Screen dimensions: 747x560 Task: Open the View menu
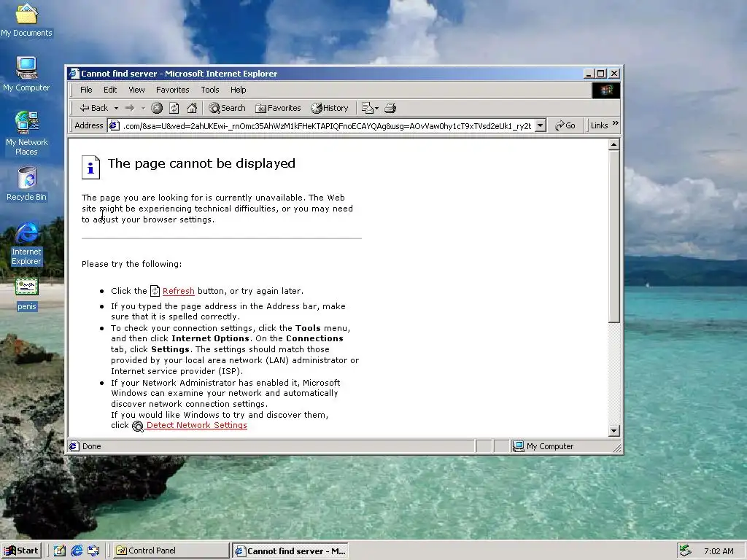[x=136, y=90]
